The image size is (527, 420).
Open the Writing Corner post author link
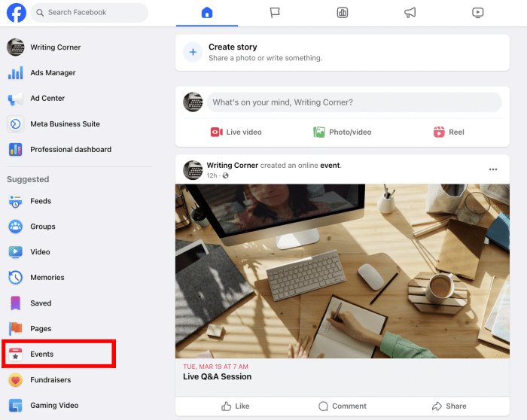pyautogui.click(x=232, y=166)
